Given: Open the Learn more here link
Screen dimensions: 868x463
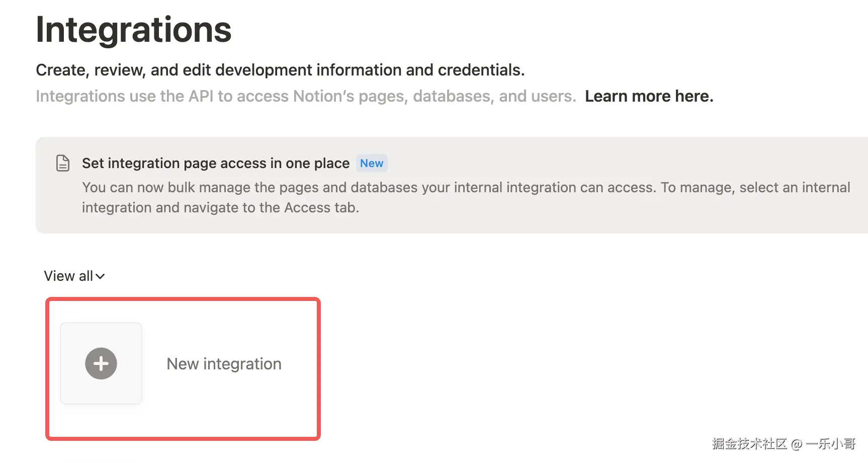Looking at the screenshot, I should 649,96.
